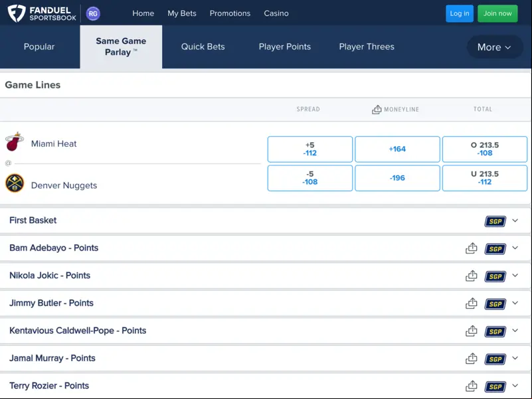Select Over 213.5 total at -108
Viewport: 532px width, 399px height.
tap(485, 149)
